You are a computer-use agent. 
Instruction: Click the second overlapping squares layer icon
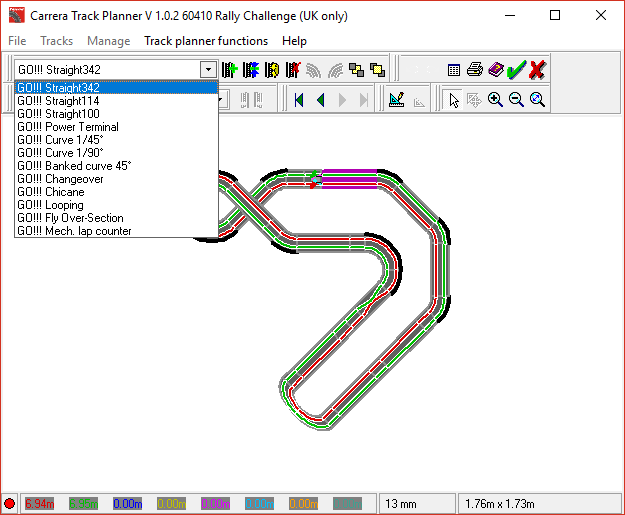(377, 70)
